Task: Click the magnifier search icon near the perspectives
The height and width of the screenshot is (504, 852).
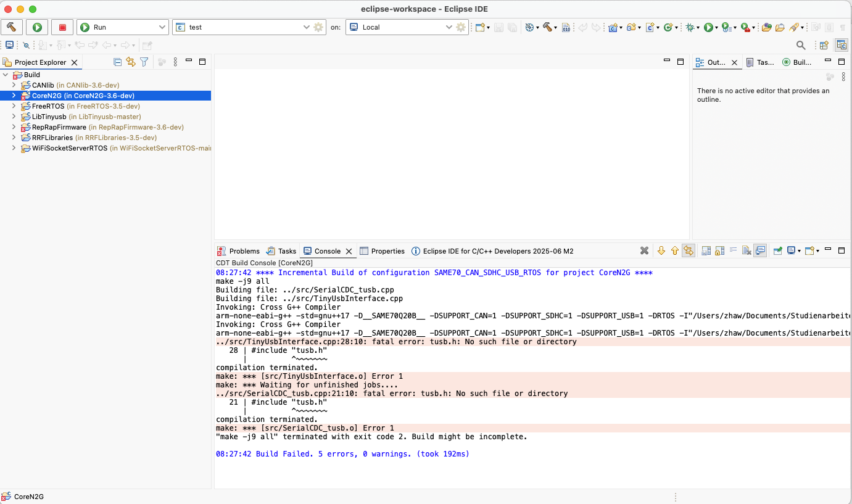Action: click(801, 45)
